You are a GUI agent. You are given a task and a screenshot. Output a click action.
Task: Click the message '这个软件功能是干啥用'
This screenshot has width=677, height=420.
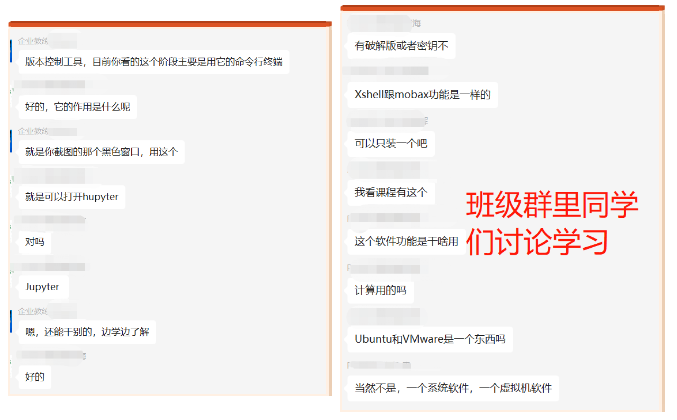406,241
